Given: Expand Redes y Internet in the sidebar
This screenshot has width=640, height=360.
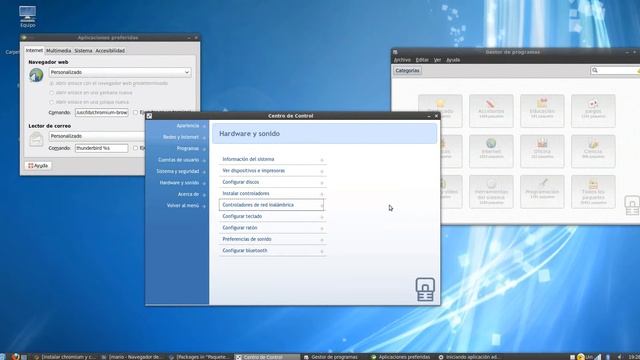Looking at the screenshot, I should 184,137.
